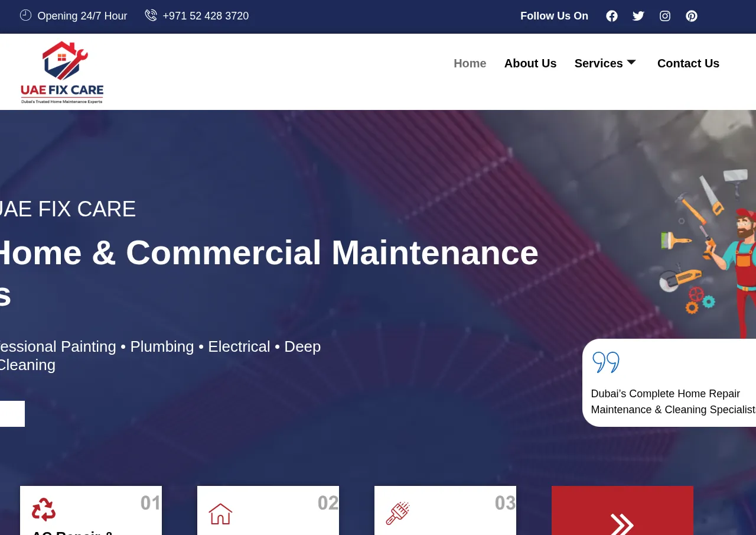The image size is (756, 535).
Task: Open the Pinterest social icon
Action: click(692, 16)
